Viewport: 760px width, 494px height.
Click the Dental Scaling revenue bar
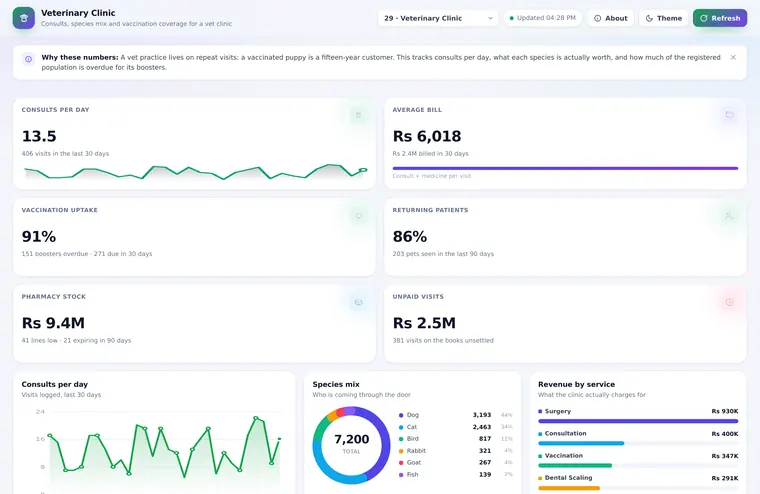(569, 488)
